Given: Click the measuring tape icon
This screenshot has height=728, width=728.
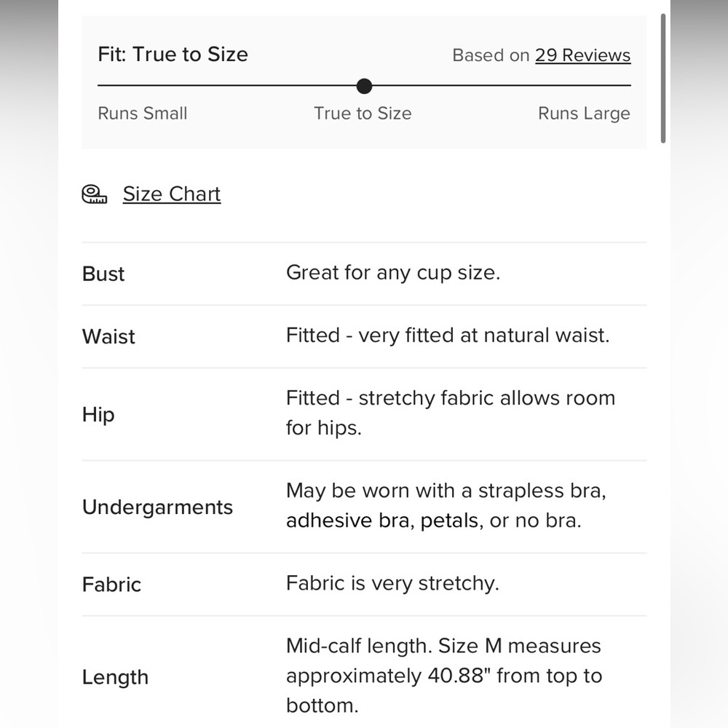Looking at the screenshot, I should point(94,194).
